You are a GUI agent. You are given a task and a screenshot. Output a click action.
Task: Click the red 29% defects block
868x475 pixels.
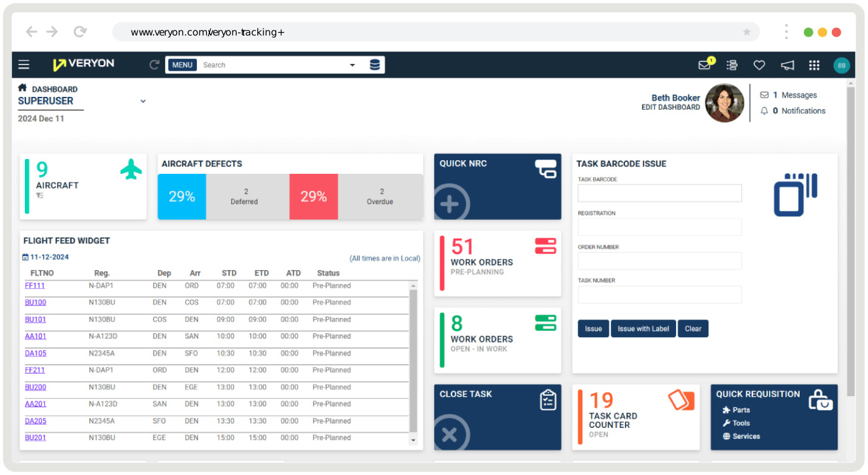(314, 196)
